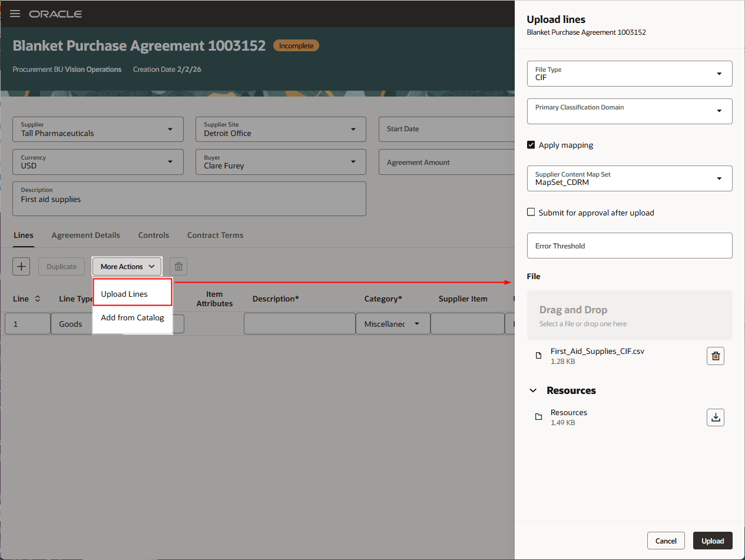Click the hamburger navigation menu icon
The width and height of the screenshot is (745, 560).
[x=15, y=14]
